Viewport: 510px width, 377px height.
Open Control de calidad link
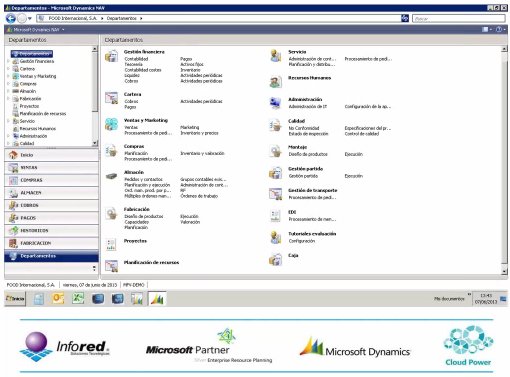(x=362, y=134)
